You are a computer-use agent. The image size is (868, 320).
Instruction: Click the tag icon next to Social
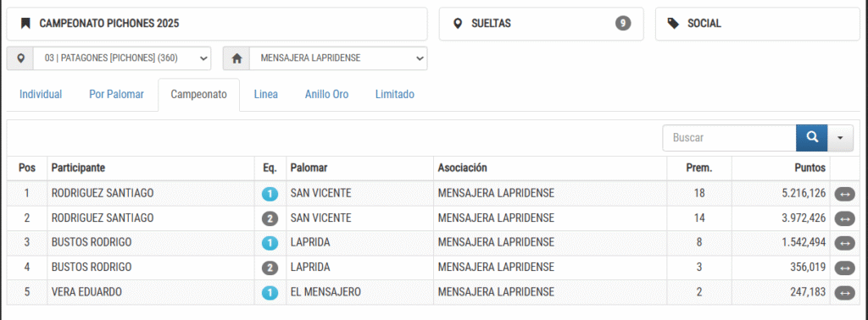(x=673, y=23)
